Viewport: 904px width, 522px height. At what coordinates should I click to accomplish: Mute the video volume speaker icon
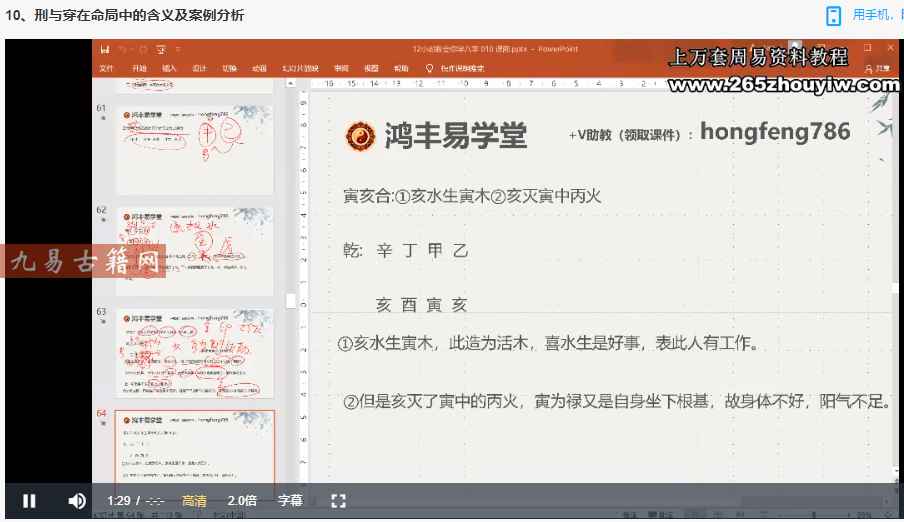point(77,501)
